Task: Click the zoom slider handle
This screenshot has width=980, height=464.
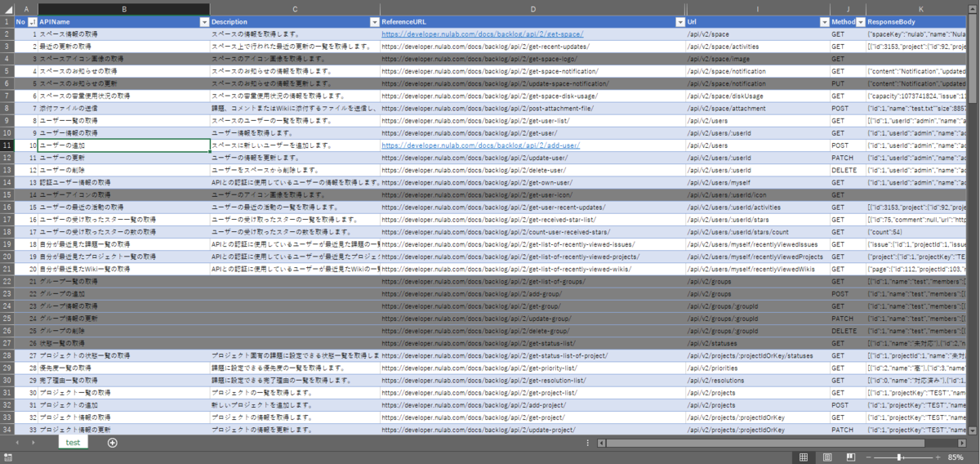Action: pyautogui.click(x=899, y=457)
